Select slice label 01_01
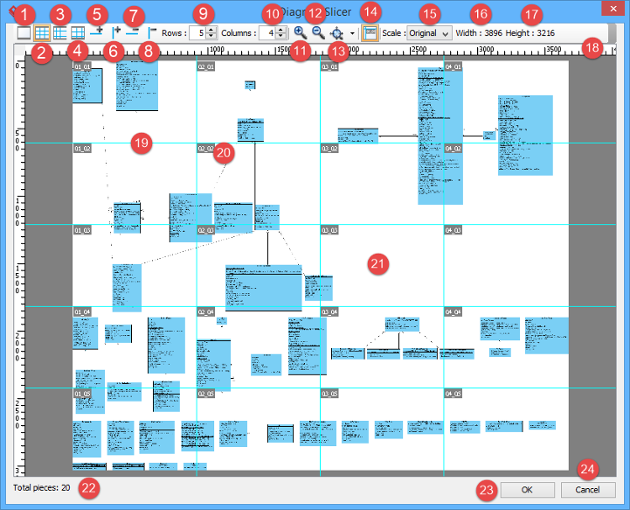 [x=82, y=66]
